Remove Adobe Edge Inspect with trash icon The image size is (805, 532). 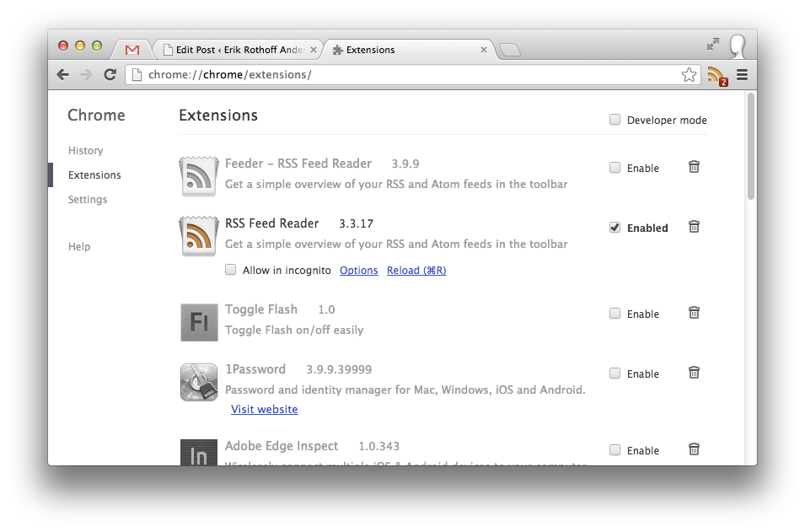(x=694, y=449)
